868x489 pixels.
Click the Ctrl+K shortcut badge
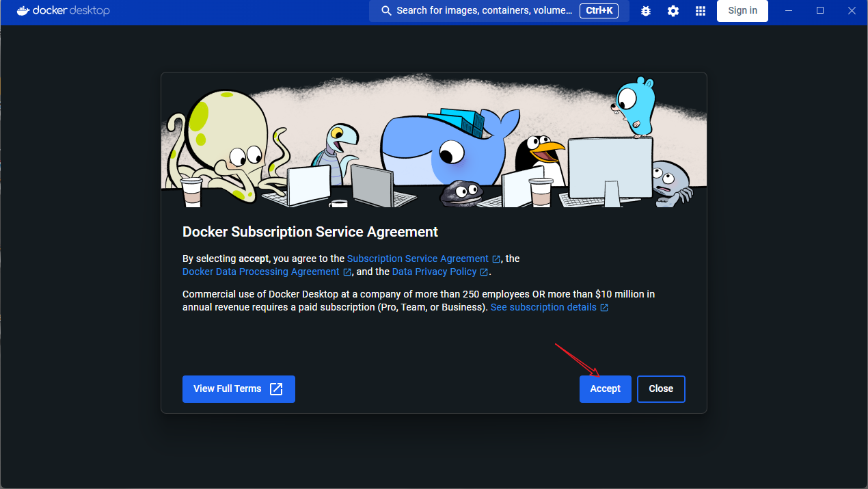tap(599, 11)
